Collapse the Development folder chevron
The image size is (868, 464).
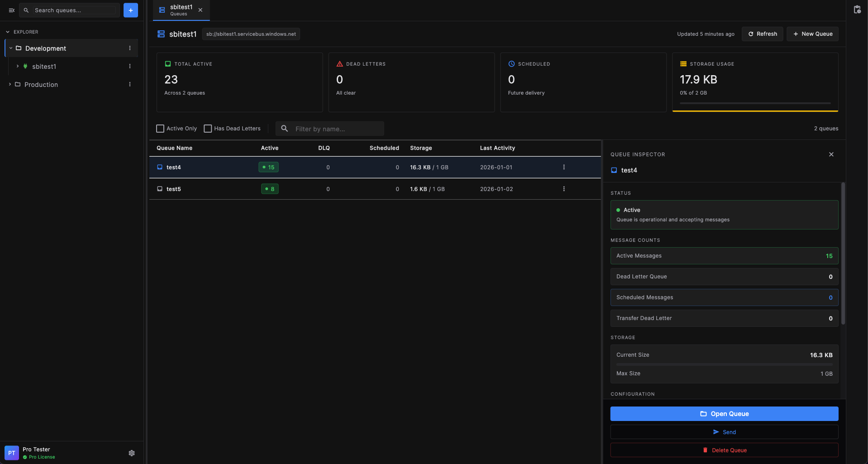click(x=11, y=48)
